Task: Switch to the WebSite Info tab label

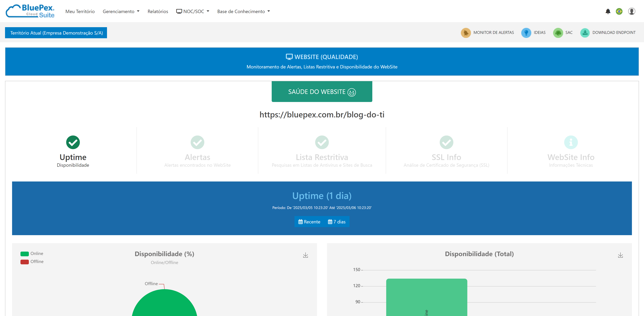Action: [571, 157]
